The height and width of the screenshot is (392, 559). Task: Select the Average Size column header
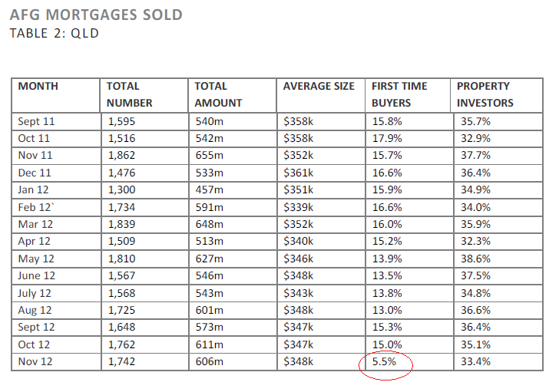coord(319,86)
